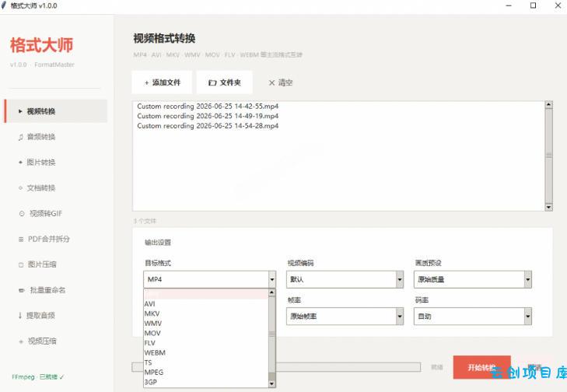Click the down-arrow icon beside 提取音频

(x=20, y=315)
